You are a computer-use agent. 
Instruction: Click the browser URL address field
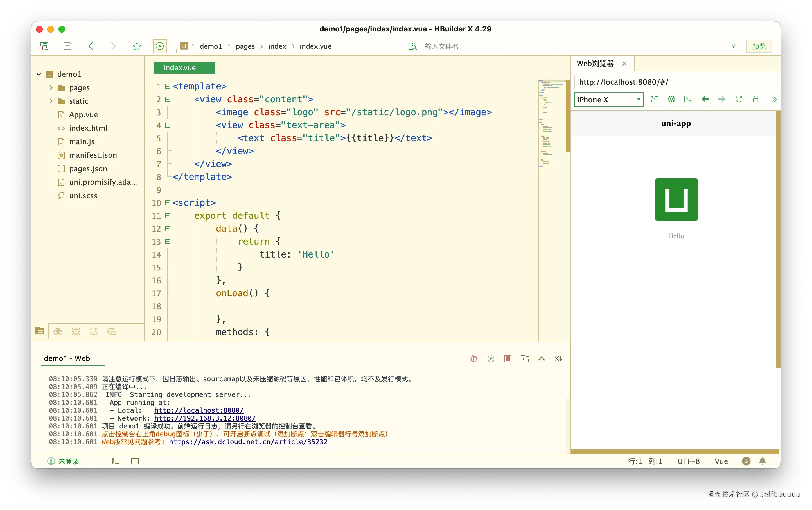point(675,82)
